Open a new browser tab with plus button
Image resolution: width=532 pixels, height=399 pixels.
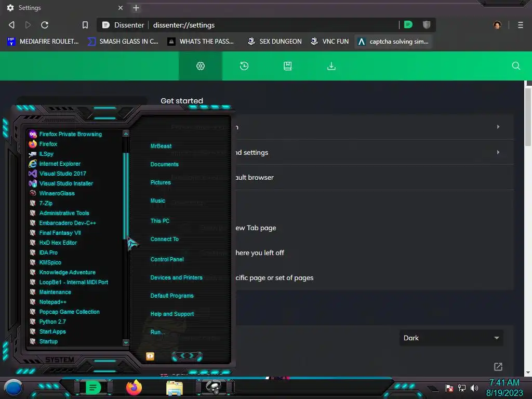coord(136,8)
